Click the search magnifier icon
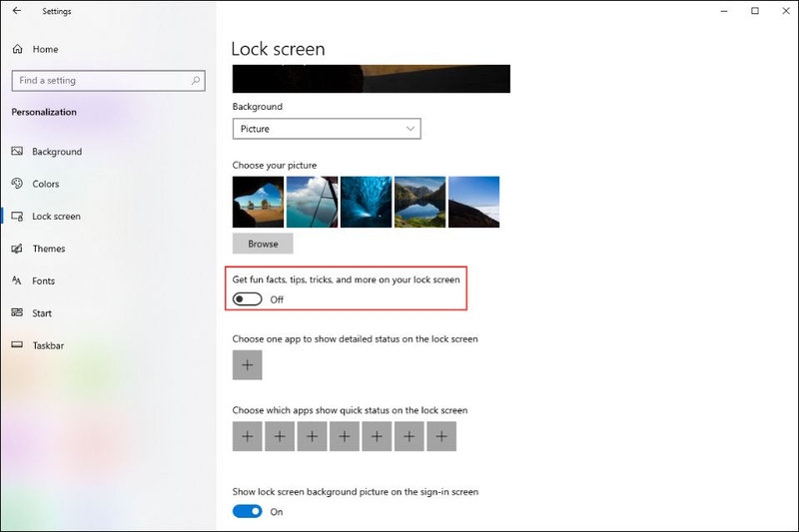 coord(196,81)
